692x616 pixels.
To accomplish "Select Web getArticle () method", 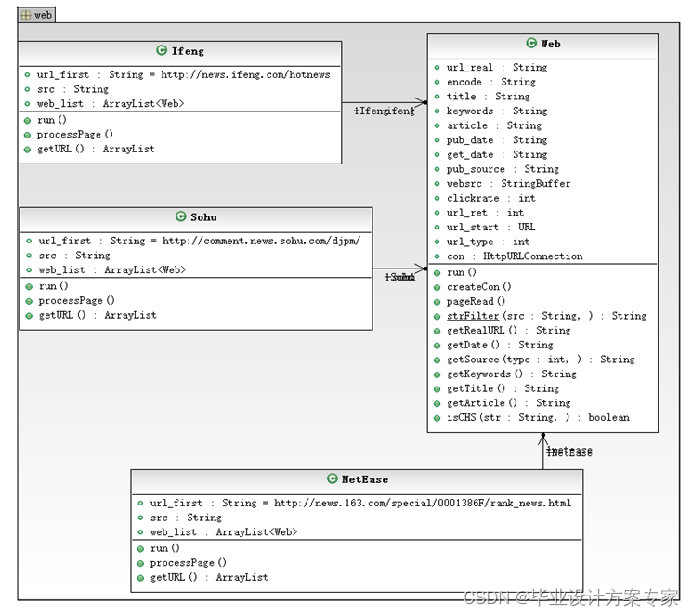I will click(509, 403).
